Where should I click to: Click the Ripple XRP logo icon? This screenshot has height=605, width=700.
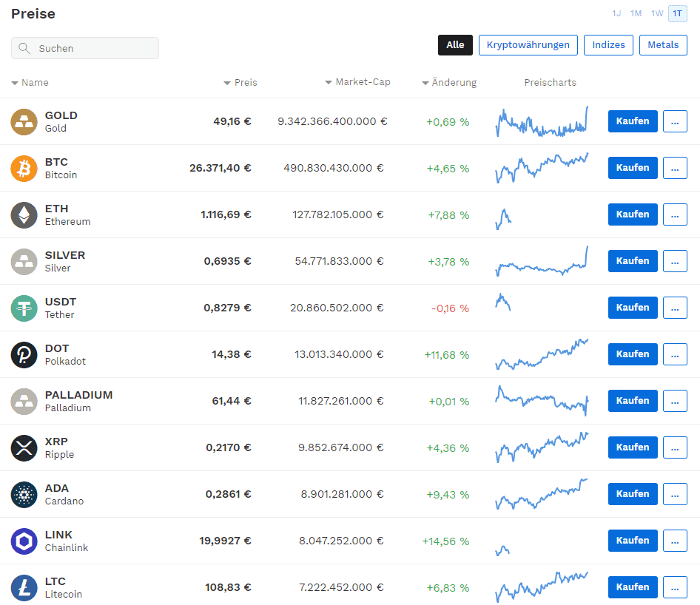[x=24, y=448]
